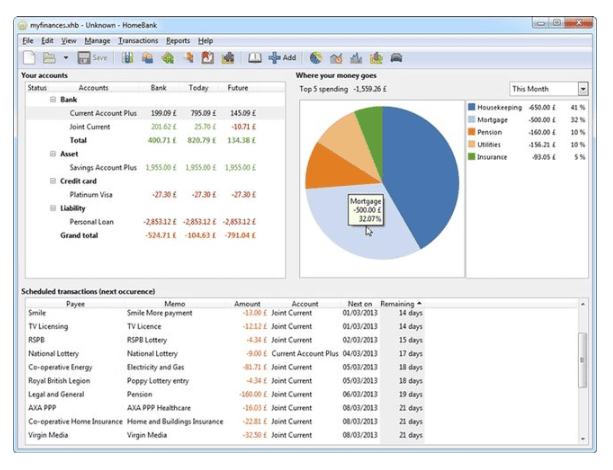The image size is (613, 470).
Task: Collapse the Credit card account group
Action: [53, 181]
